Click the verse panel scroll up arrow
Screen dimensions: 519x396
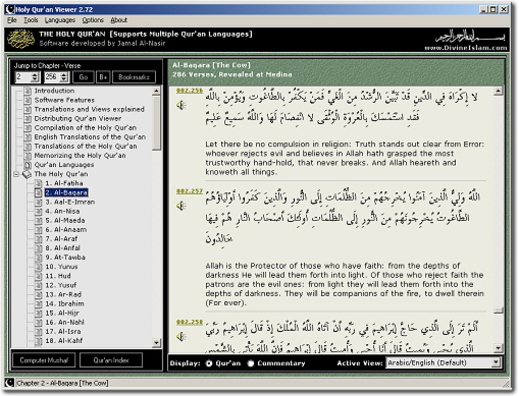pos(498,91)
